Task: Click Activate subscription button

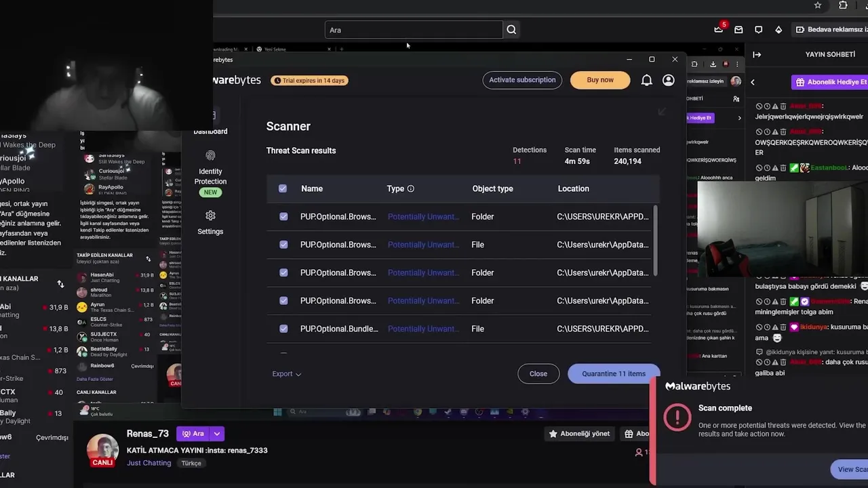Action: point(522,80)
